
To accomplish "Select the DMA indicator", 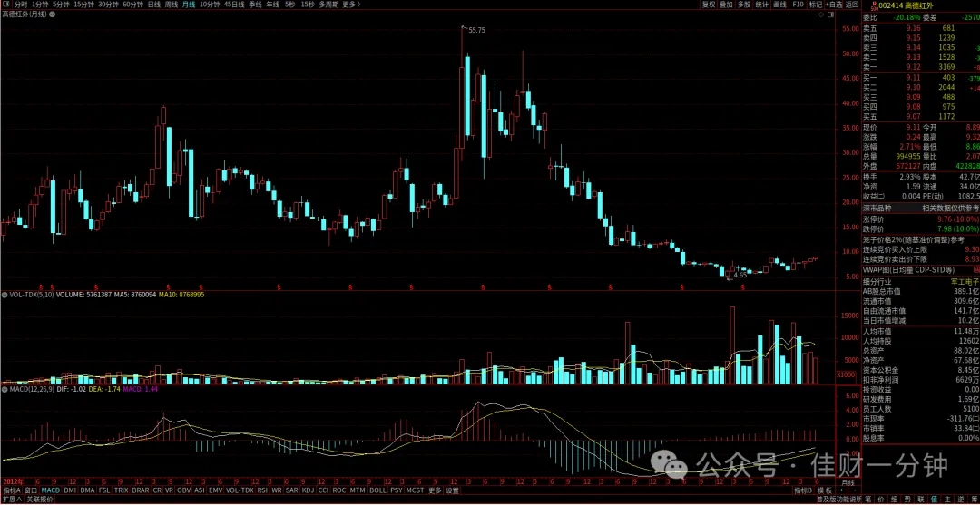I will pyautogui.click(x=87, y=490).
